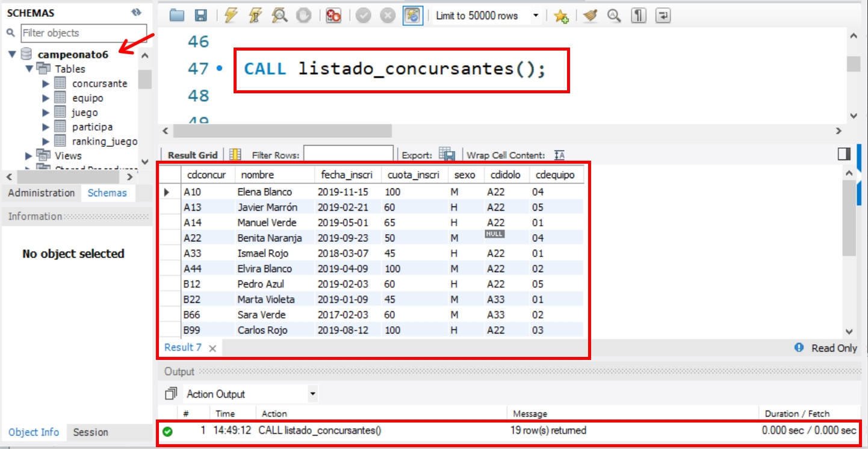The height and width of the screenshot is (449, 868).
Task: Open the Session tab
Action: tap(90, 432)
